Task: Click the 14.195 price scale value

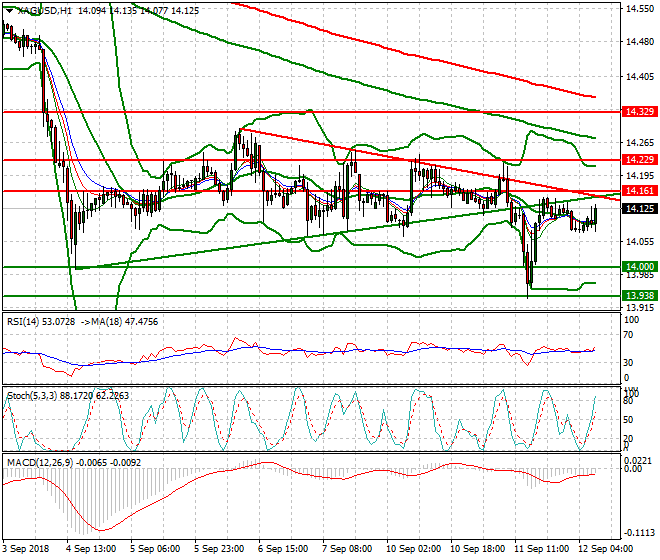Action: click(x=640, y=176)
